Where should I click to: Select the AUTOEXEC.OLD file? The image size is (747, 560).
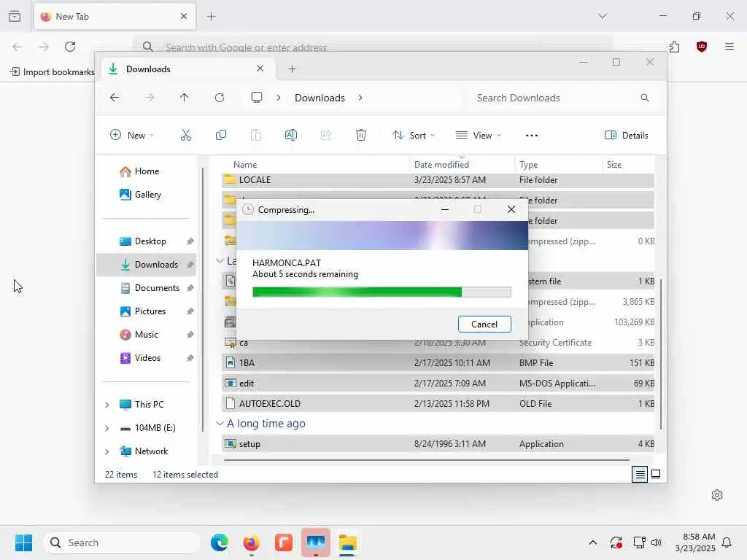point(438,404)
